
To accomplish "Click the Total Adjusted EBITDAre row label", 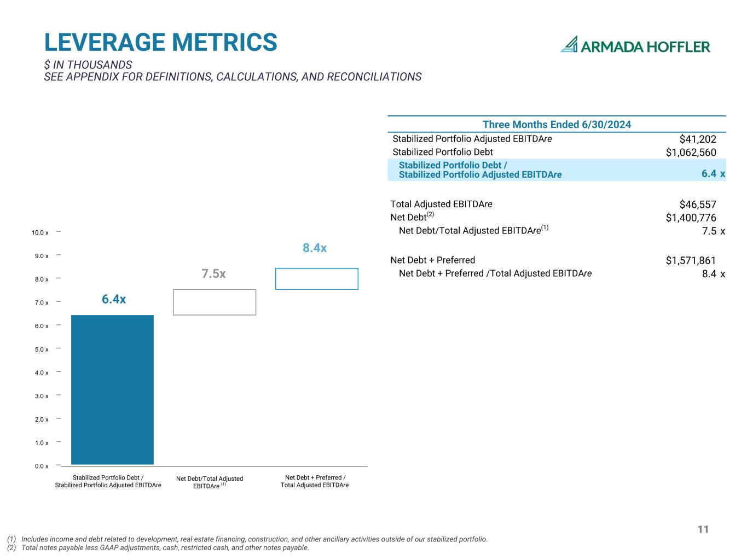I will 441,204.
